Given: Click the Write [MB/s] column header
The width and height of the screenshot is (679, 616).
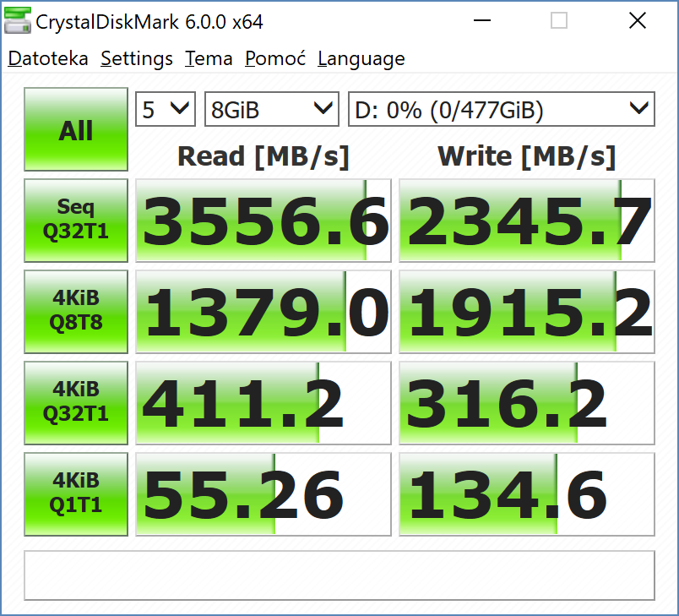Looking at the screenshot, I should click(x=527, y=156).
